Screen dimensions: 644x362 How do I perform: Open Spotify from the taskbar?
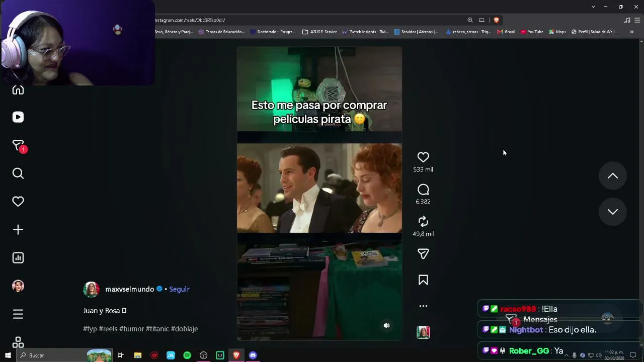187,355
